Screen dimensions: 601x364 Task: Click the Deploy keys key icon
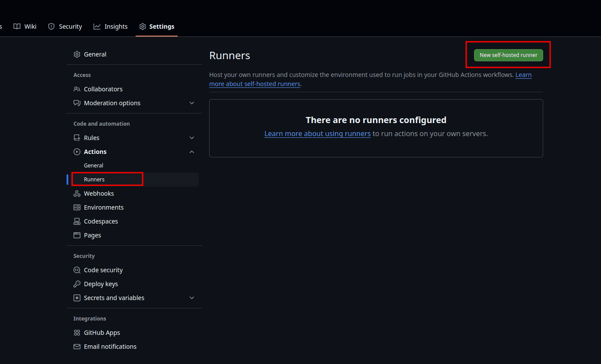coord(77,284)
